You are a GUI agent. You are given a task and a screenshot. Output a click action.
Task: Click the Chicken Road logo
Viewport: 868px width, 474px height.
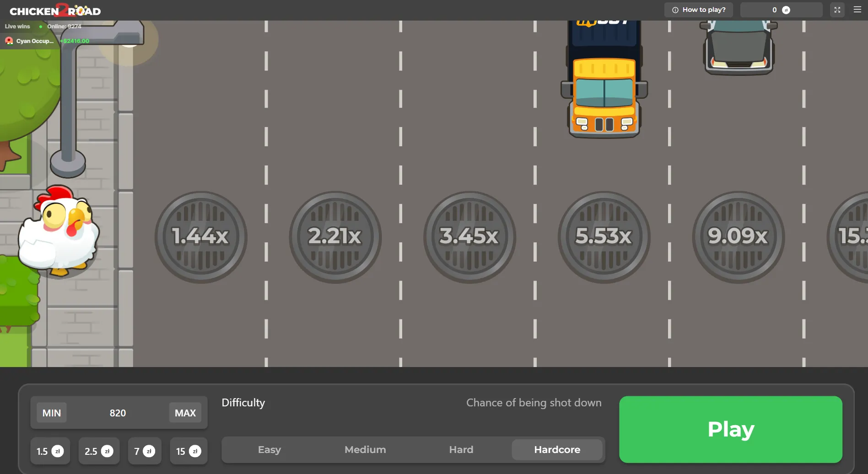point(55,11)
